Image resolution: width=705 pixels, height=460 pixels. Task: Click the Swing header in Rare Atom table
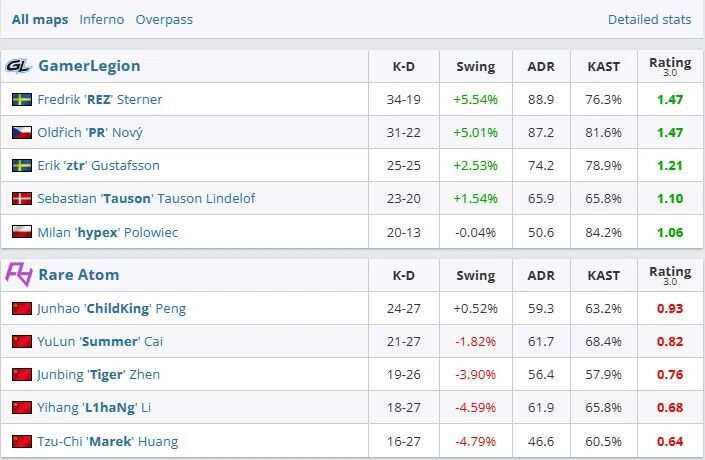pos(475,275)
